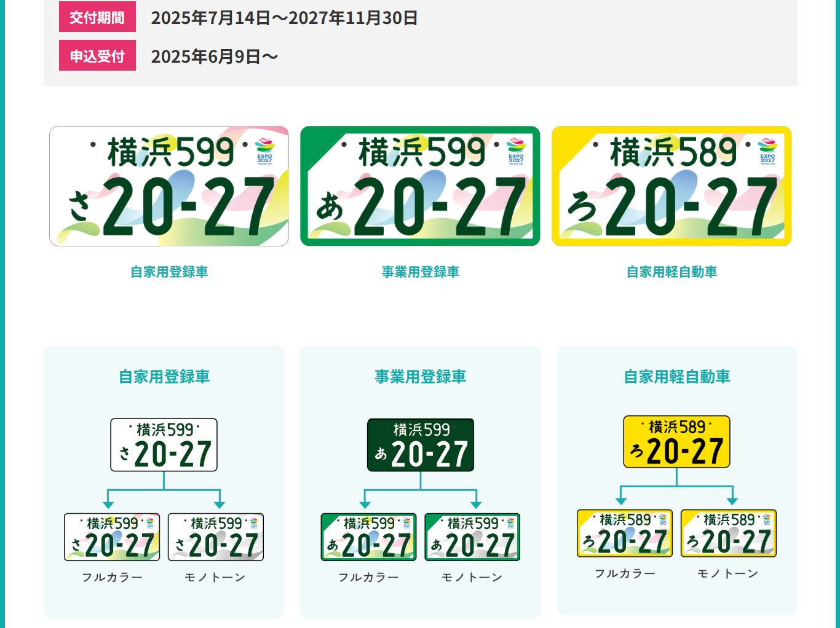Select the large green-bordered 横浜599 あ plate image

(x=420, y=186)
